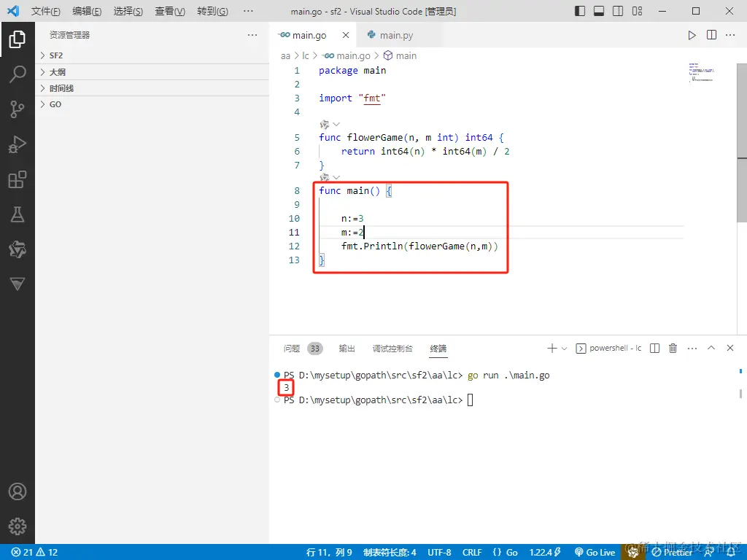Open Run and Debug view
The width and height of the screenshot is (747, 560).
click(18, 144)
